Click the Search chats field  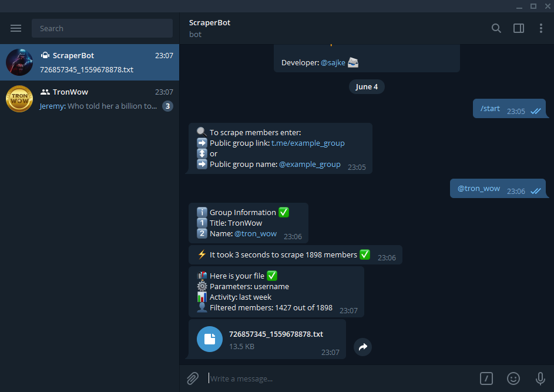pyautogui.click(x=102, y=28)
